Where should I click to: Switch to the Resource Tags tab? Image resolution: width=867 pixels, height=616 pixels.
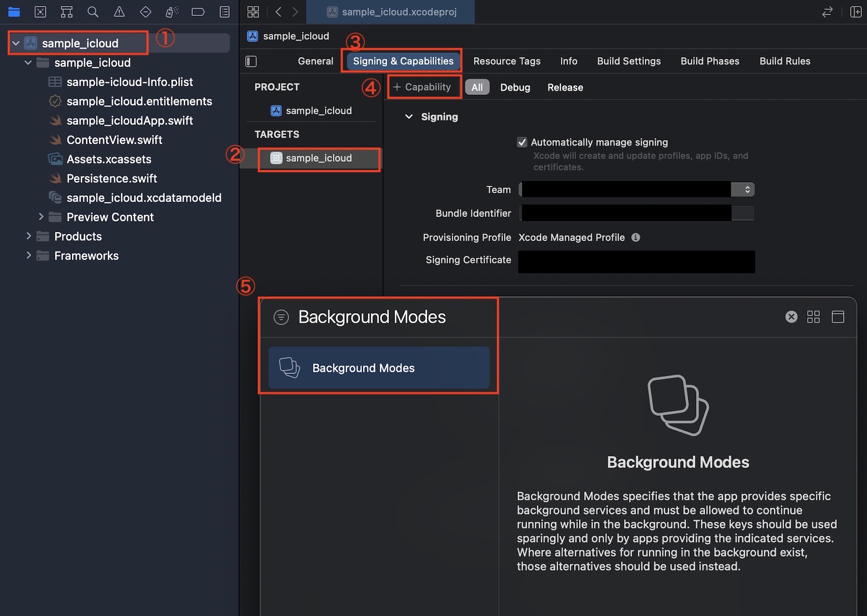pos(507,61)
